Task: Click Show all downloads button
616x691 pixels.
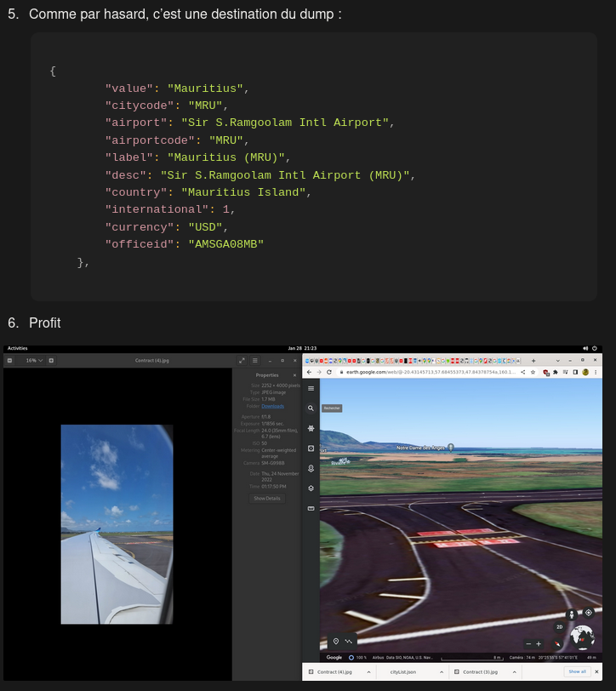Action: 577,672
